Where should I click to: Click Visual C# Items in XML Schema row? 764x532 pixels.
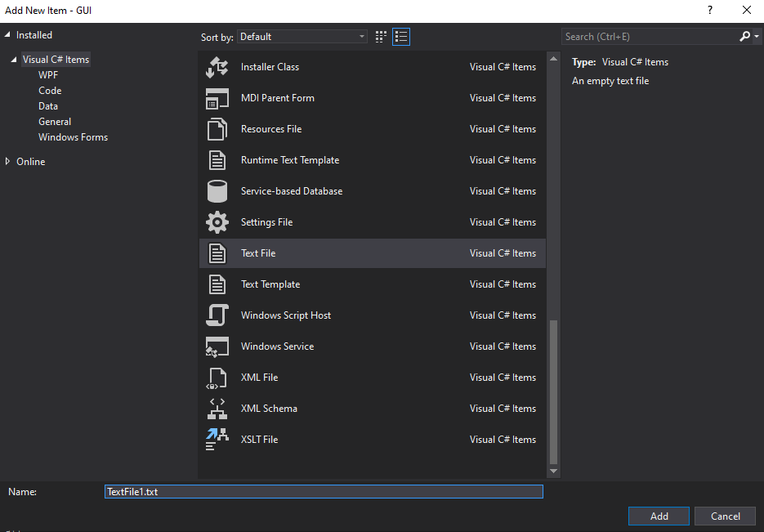[x=503, y=409]
